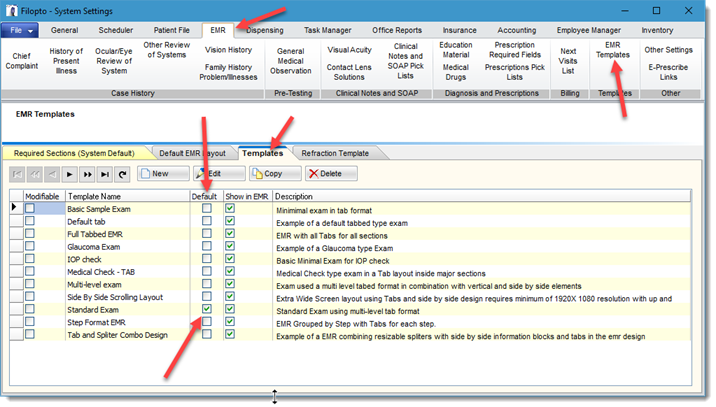This screenshot has width=716, height=407.
Task: Toggle Show in EMR for Glaucoma Exam
Action: coord(230,246)
